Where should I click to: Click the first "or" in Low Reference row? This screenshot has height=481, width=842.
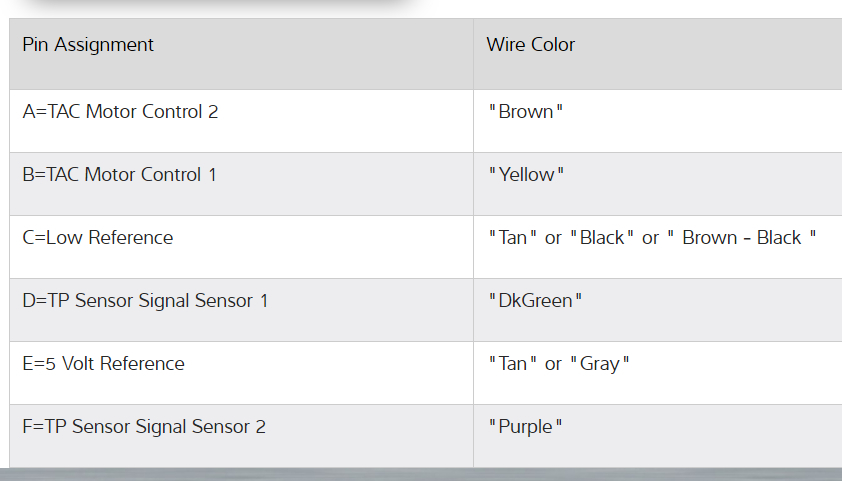pyautogui.click(x=553, y=238)
